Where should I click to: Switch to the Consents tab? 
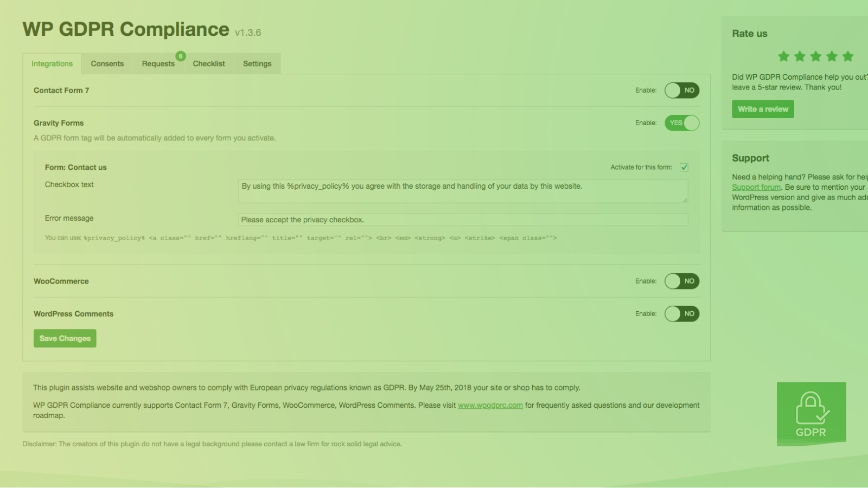point(107,63)
